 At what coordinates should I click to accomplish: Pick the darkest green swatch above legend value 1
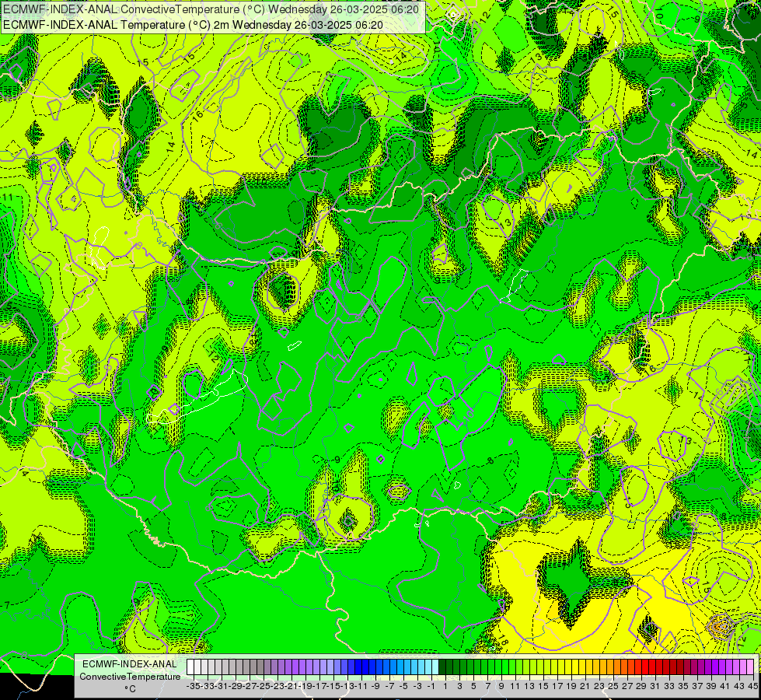[442, 667]
